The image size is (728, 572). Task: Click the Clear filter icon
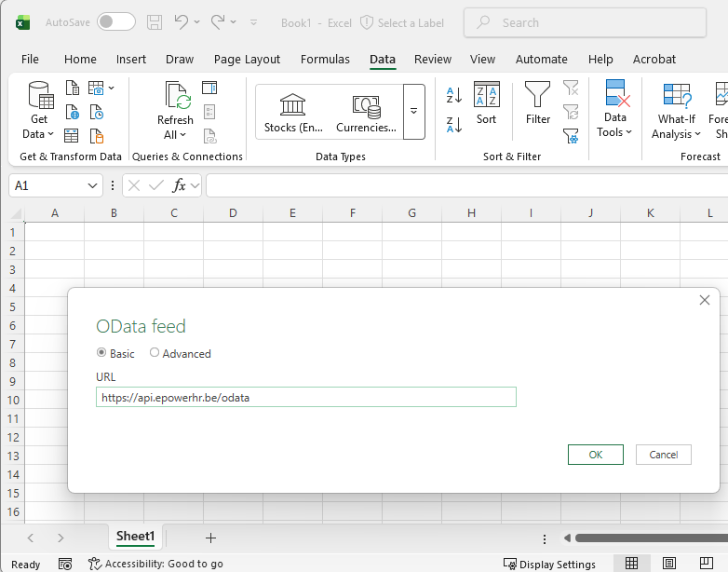pyautogui.click(x=571, y=88)
